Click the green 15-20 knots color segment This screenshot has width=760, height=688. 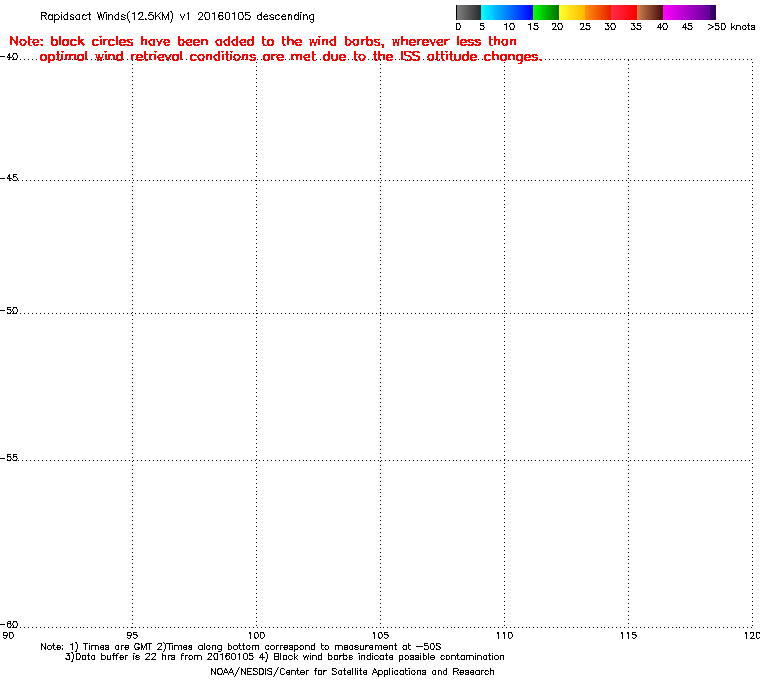tap(546, 12)
